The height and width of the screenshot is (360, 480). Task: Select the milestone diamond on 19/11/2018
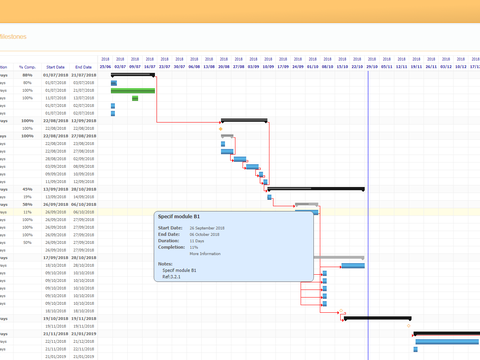point(409,326)
